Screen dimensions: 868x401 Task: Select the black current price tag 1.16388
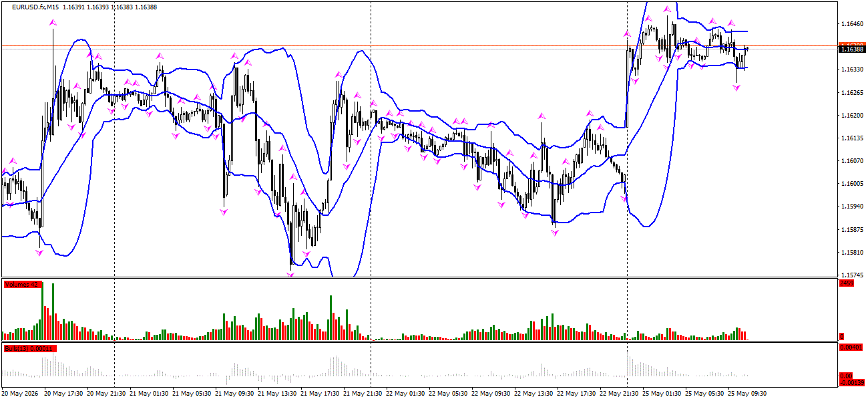tap(851, 49)
